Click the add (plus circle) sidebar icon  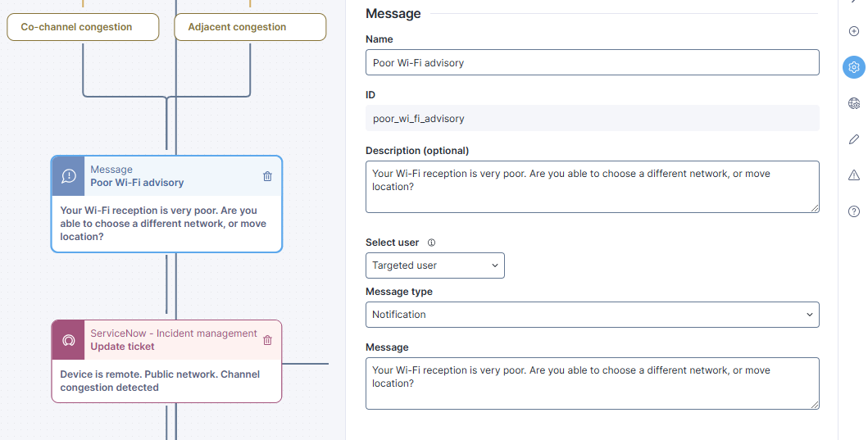click(853, 31)
